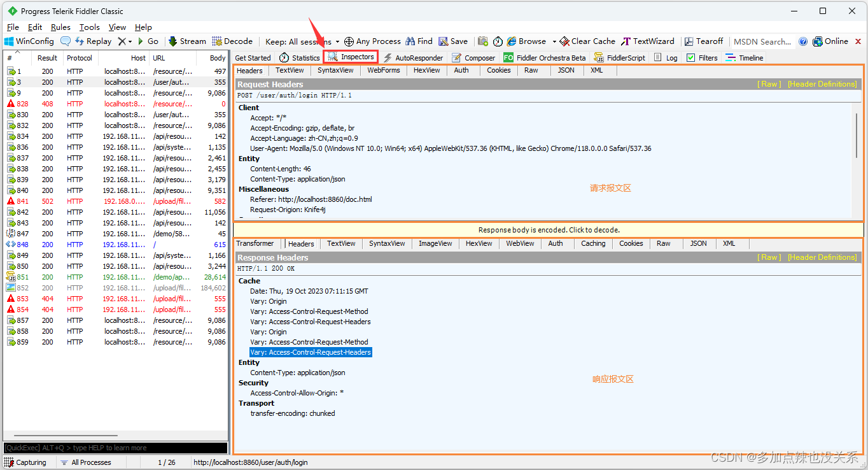Replay the selected session

coord(93,41)
